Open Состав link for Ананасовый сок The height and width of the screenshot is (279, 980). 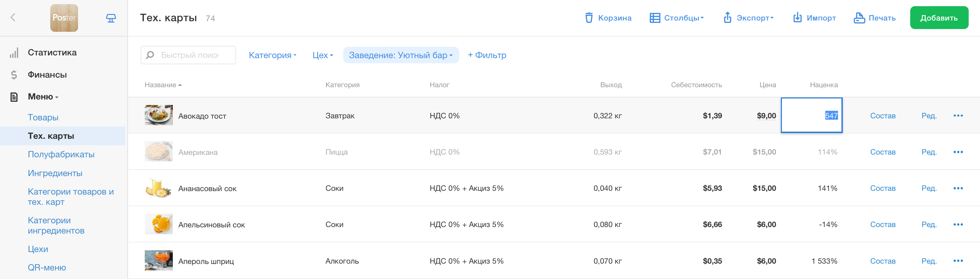[882, 188]
